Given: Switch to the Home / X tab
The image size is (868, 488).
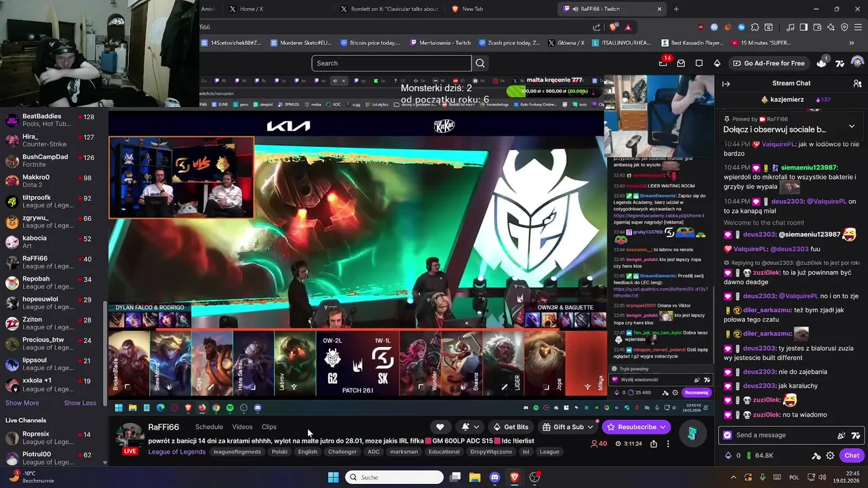Looking at the screenshot, I should [x=252, y=9].
